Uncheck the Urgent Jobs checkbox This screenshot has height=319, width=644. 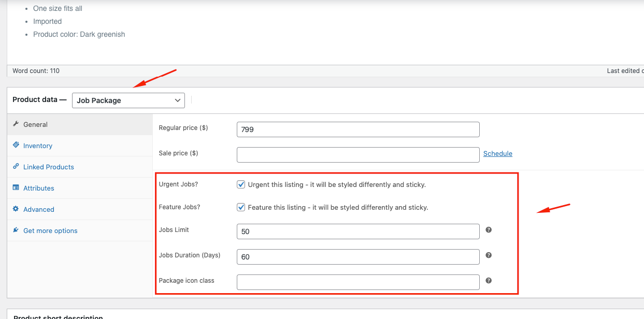click(x=241, y=184)
